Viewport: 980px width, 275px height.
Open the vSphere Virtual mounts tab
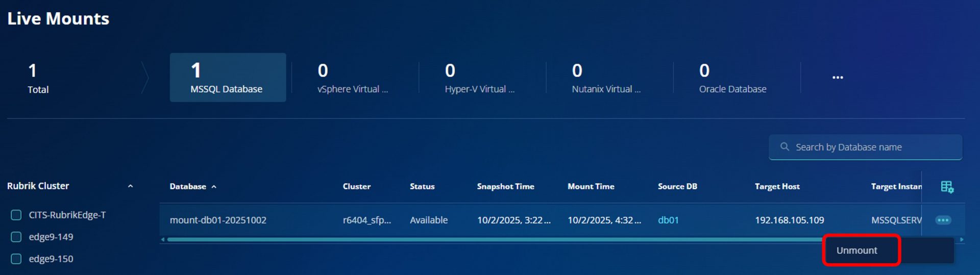(x=352, y=78)
